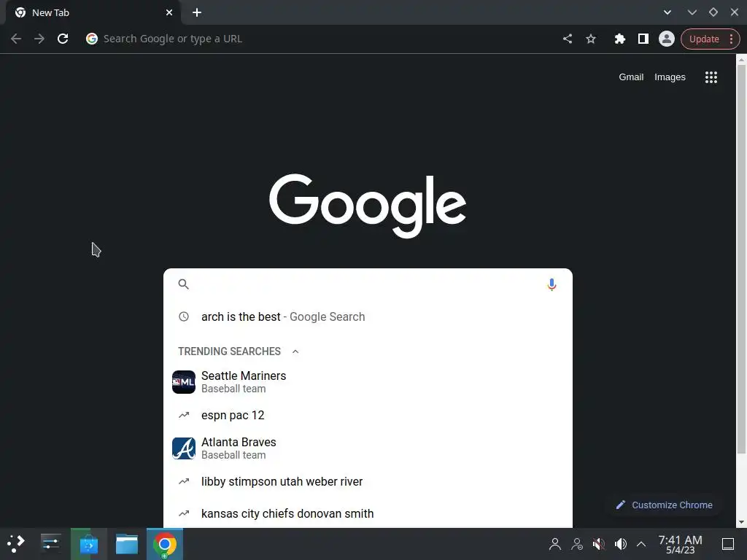
Task: Open a new tab with plus button
Action: (x=197, y=13)
